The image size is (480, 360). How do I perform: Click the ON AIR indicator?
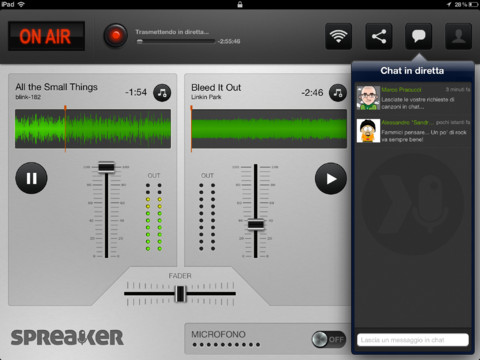click(x=46, y=36)
